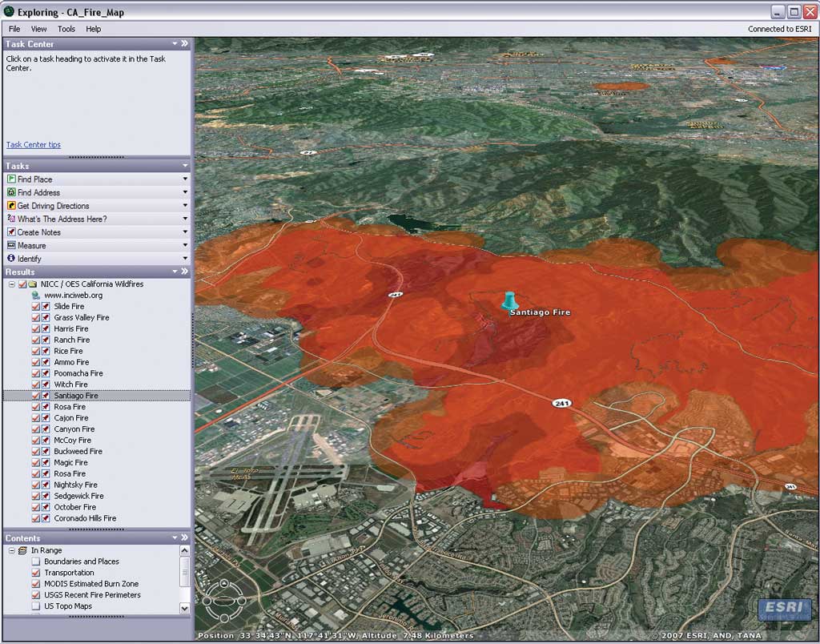Image resolution: width=820 pixels, height=644 pixels.
Task: Click the Santiago Fire pushpin on map
Action: (509, 301)
